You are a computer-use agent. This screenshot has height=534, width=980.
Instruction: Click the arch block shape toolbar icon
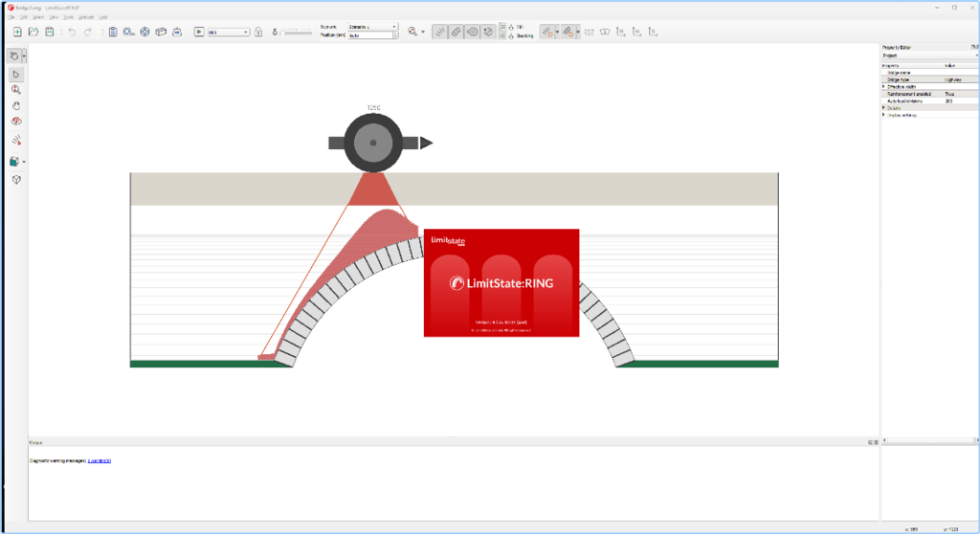point(605,32)
